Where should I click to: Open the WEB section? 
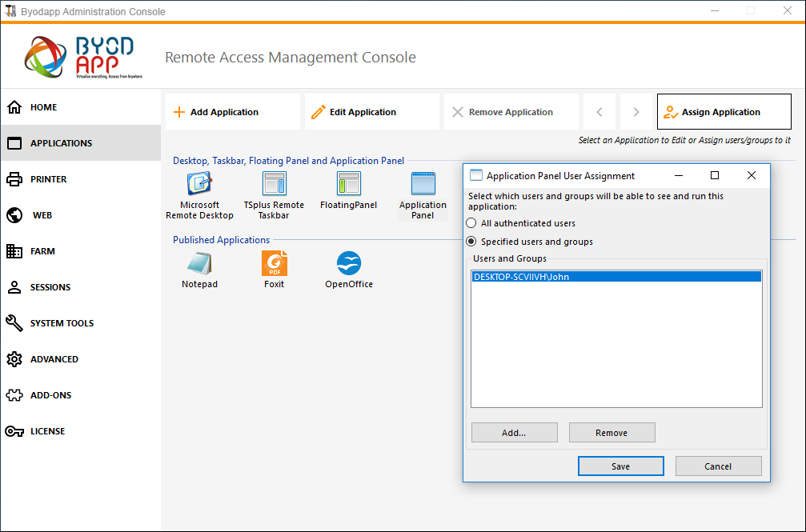pyautogui.click(x=81, y=215)
